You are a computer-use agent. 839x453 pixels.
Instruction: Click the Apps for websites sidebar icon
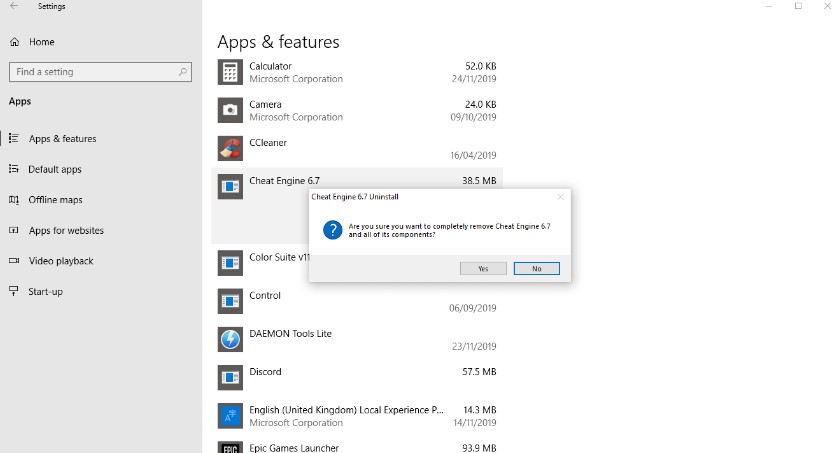(14, 230)
